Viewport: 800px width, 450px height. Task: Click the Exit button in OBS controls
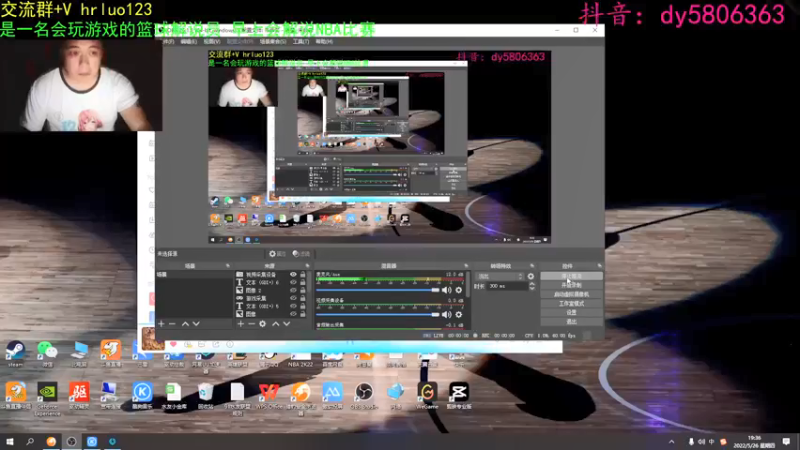click(571, 321)
